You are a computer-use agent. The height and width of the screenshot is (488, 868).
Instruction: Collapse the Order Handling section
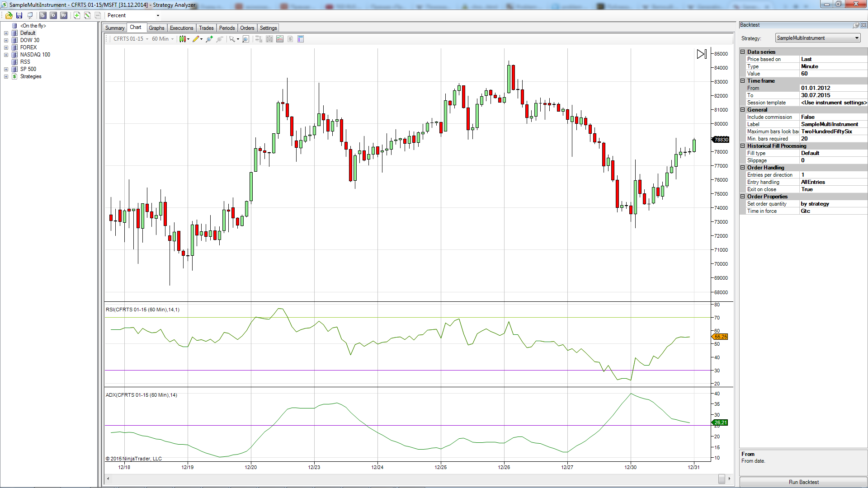(x=743, y=168)
